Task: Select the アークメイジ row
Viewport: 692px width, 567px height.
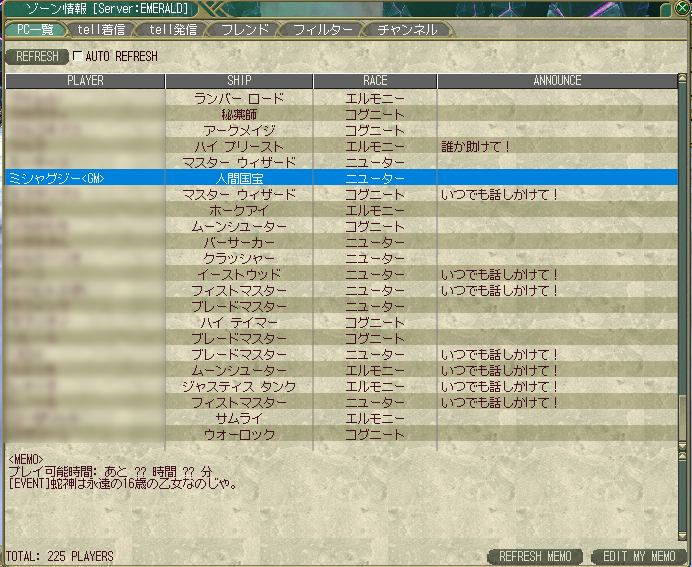Action: coord(342,130)
